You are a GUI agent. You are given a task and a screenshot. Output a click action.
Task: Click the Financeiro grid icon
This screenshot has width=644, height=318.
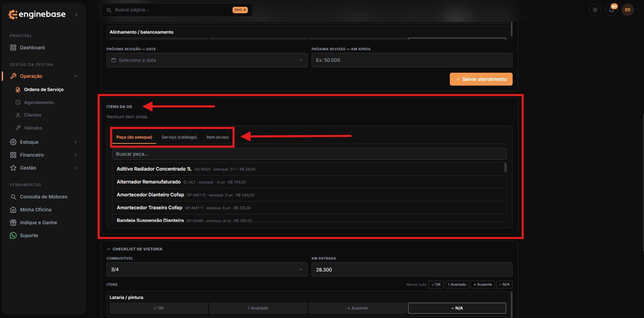13,155
